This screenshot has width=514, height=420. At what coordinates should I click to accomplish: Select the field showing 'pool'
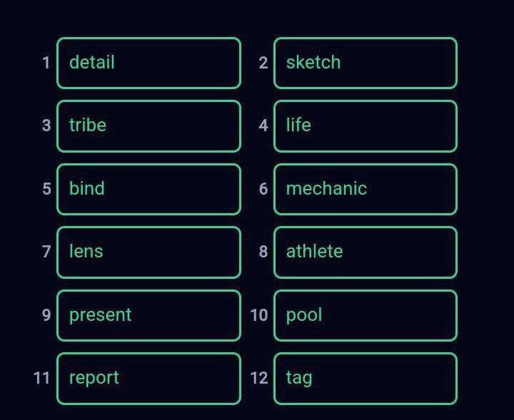[x=365, y=315]
